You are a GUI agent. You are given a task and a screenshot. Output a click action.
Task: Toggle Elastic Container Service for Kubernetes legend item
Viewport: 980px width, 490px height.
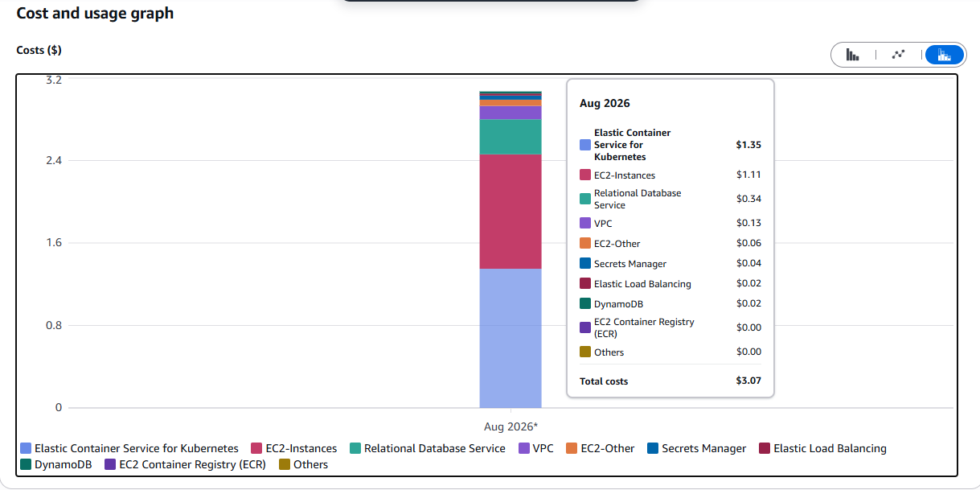coord(129,448)
